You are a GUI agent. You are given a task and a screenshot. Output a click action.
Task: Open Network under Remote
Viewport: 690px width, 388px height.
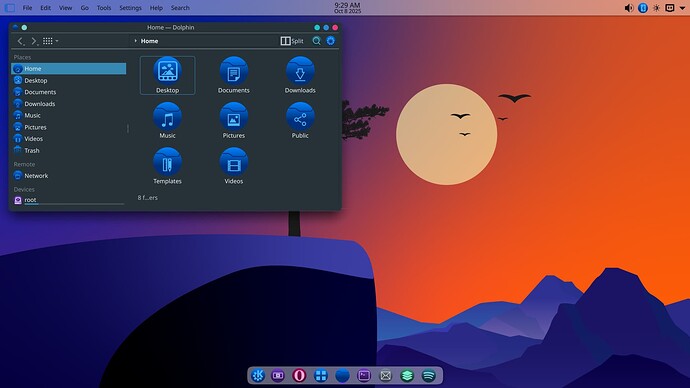69,176
